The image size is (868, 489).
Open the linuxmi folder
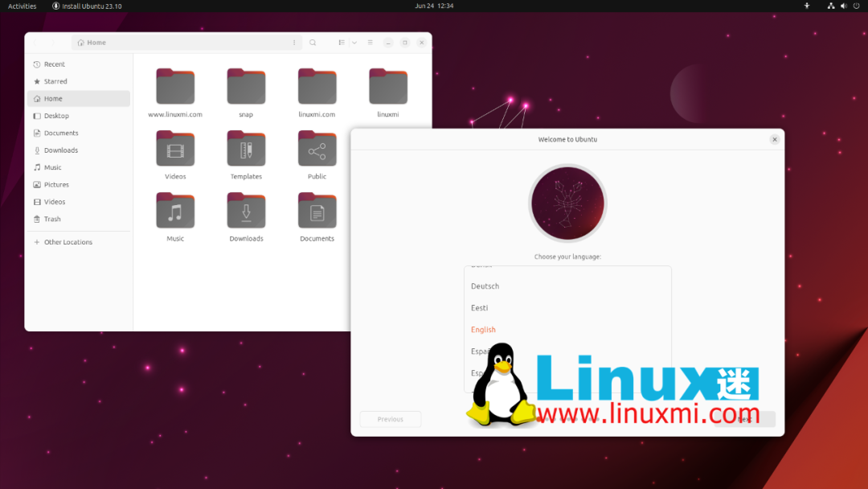(x=388, y=87)
